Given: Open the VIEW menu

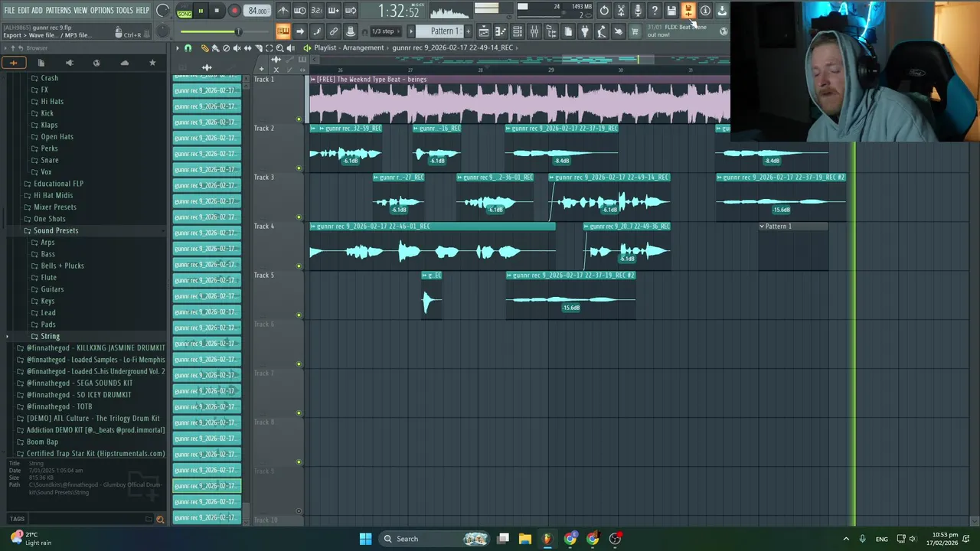Looking at the screenshot, I should (80, 11).
